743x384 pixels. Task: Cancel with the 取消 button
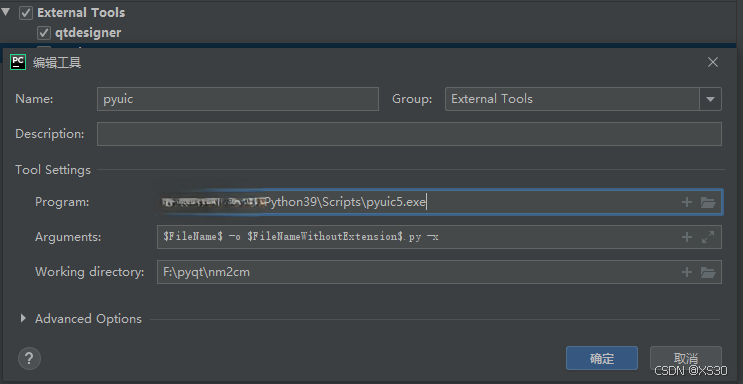coord(686,358)
